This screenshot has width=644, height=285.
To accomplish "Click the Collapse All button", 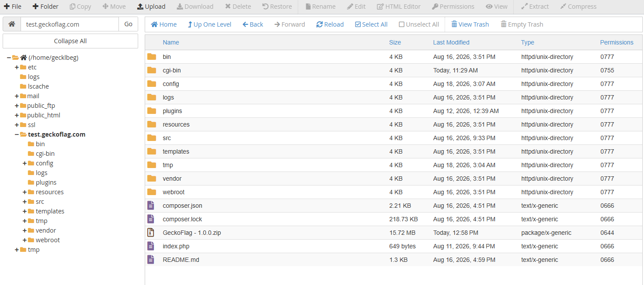I will (70, 41).
